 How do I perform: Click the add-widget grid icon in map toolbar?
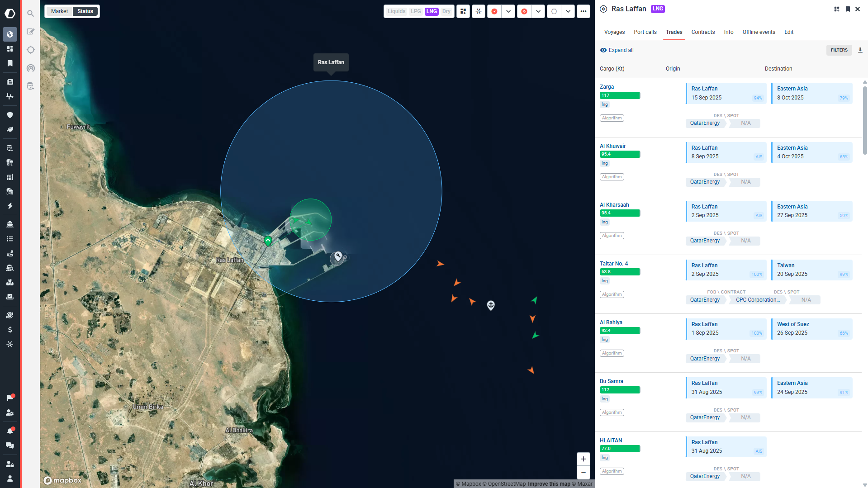pyautogui.click(x=463, y=11)
